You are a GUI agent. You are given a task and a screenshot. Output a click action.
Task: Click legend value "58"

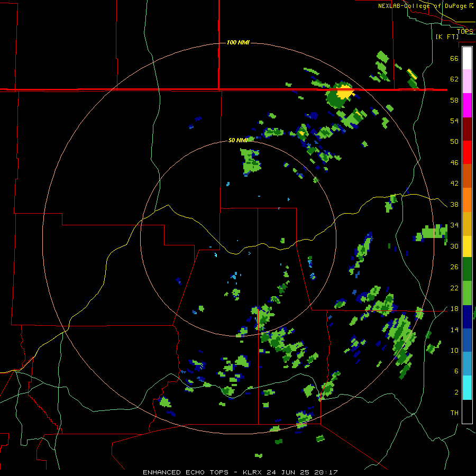[x=454, y=100]
